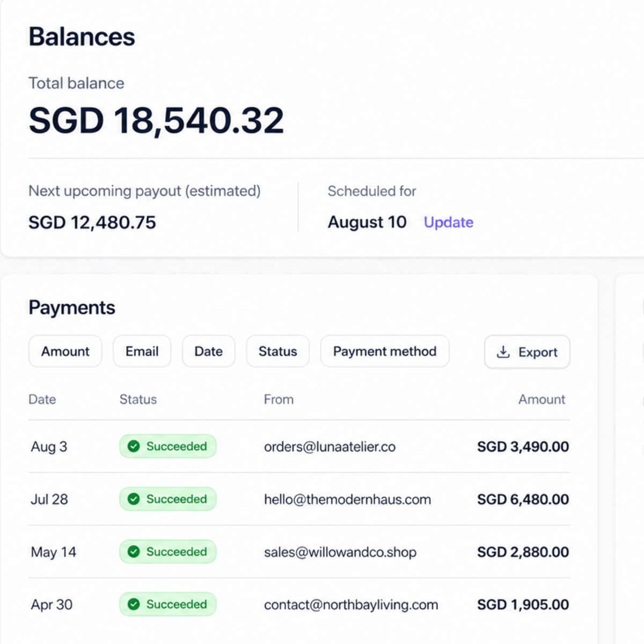Click the Scheduled for label
This screenshot has width=644, height=644.
(x=372, y=191)
